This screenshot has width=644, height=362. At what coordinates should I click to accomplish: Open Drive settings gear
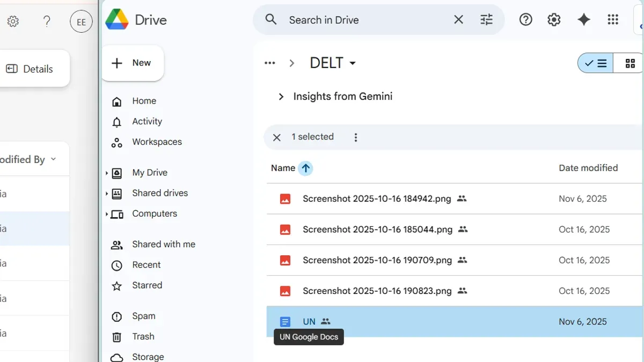554,20
